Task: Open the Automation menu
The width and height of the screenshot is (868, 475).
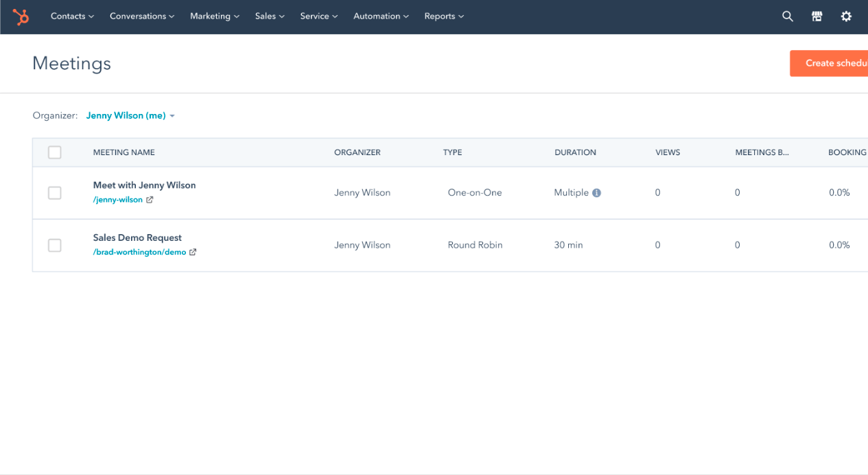Action: coord(381,16)
